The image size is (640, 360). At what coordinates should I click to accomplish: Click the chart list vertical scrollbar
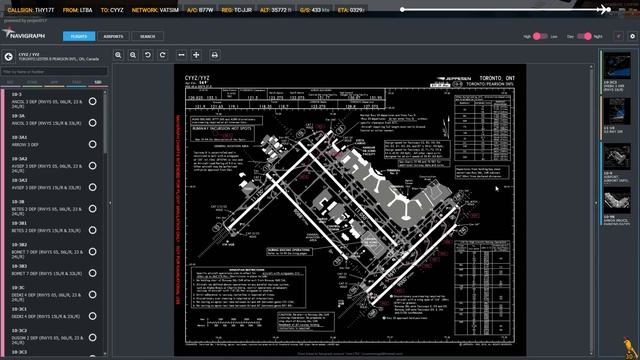coord(105,122)
